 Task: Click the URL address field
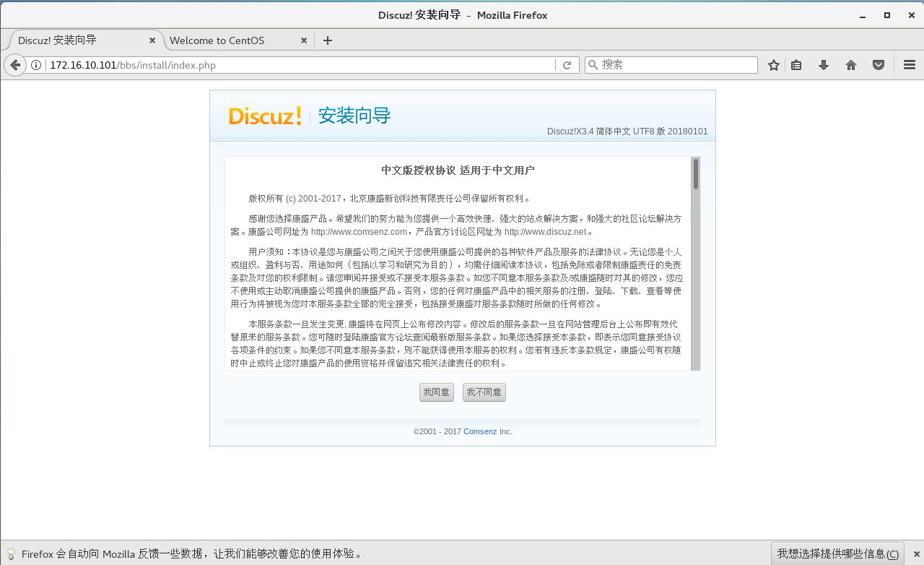[300, 65]
